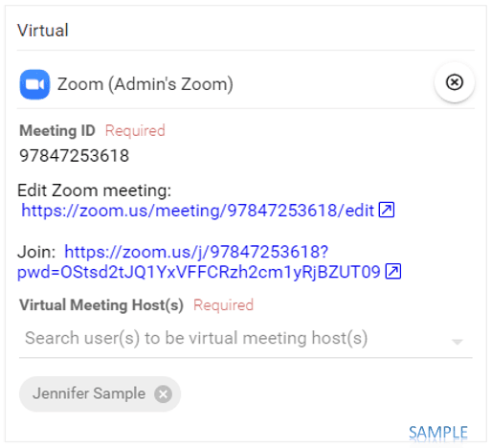The height and width of the screenshot is (448, 491).
Task: Open the zoom.us meeting edit link
Action: (197, 211)
